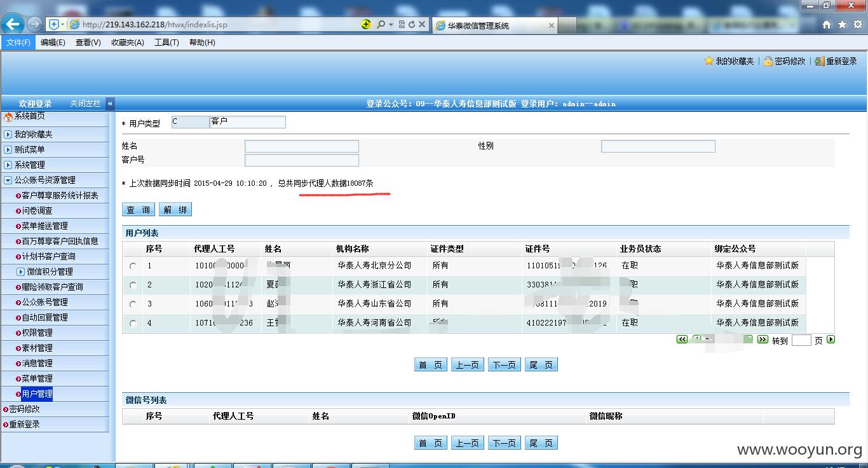Click the blue shield security icon
This screenshot has height=468, width=868.
pyautogui.click(x=54, y=24)
